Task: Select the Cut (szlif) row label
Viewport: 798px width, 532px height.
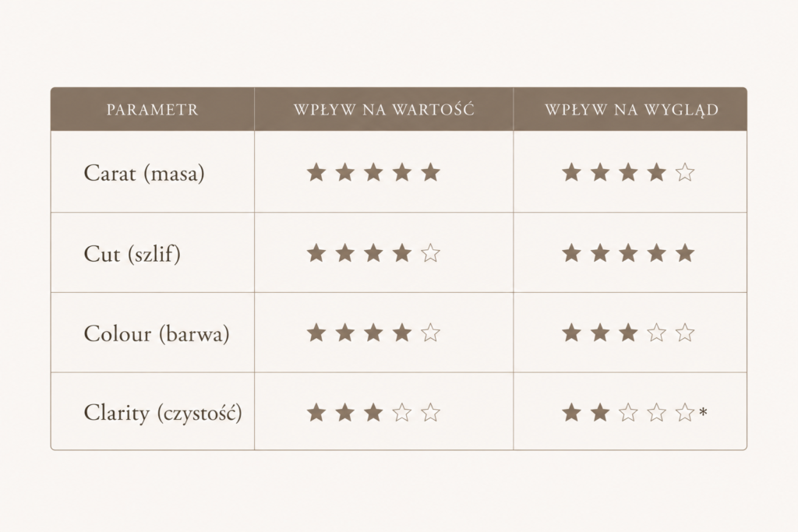Action: point(132,253)
